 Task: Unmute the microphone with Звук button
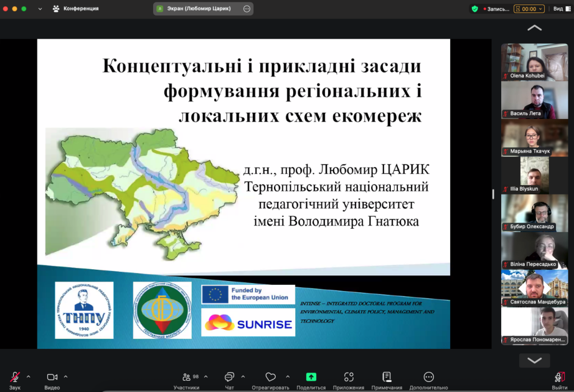coord(15,377)
